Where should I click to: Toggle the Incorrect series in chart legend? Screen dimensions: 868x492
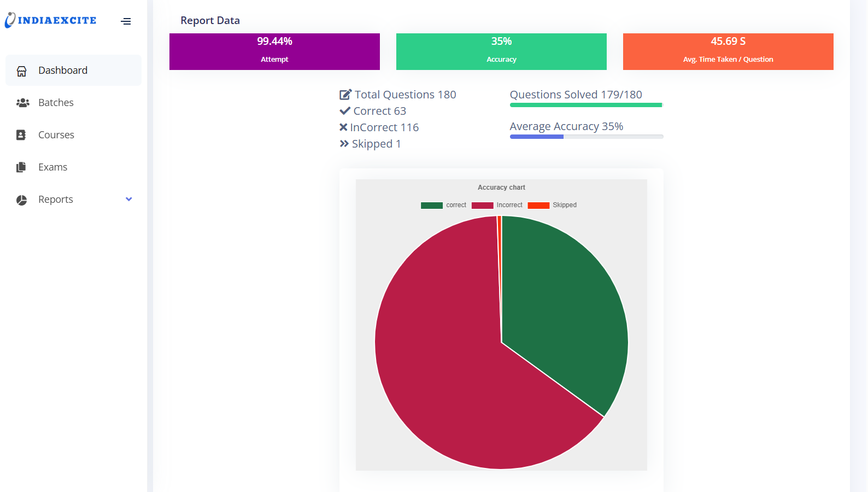coord(497,205)
